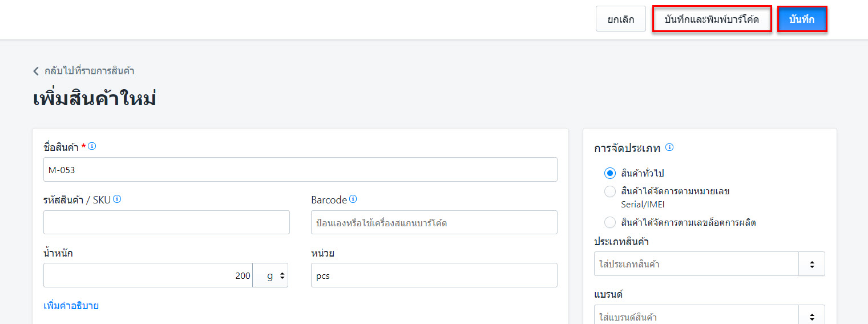Click ยกเลิก button
Screen dimensions: 868x324
620,19
